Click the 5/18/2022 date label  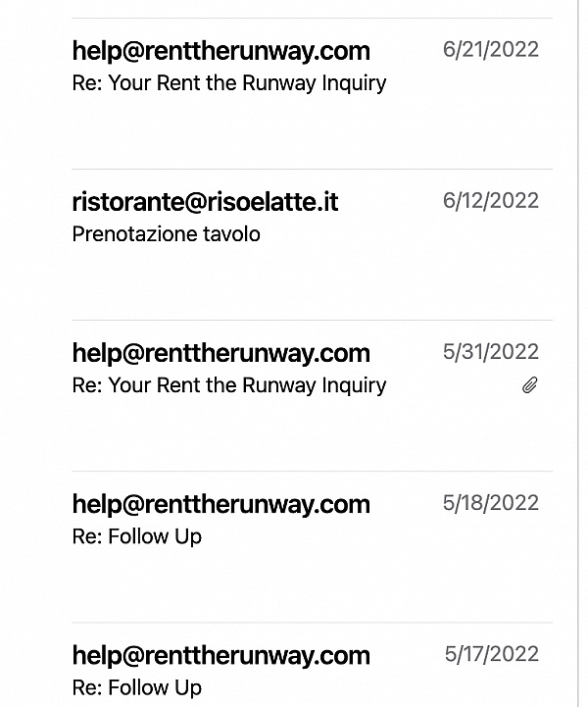490,503
